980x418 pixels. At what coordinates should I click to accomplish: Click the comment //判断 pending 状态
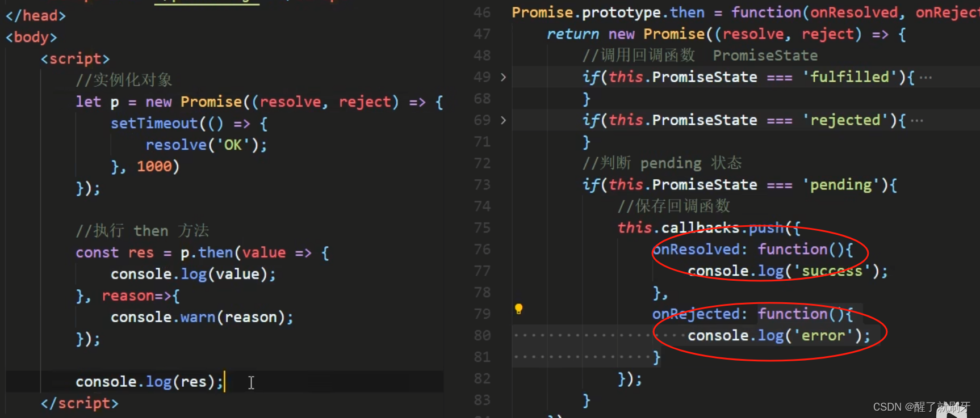click(662, 163)
